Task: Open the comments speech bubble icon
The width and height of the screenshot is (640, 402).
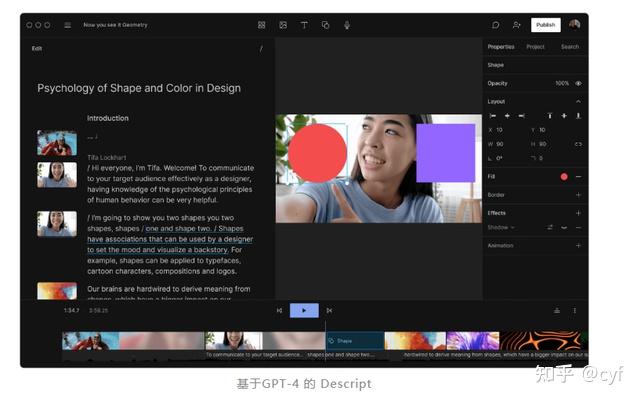Action: (x=496, y=25)
